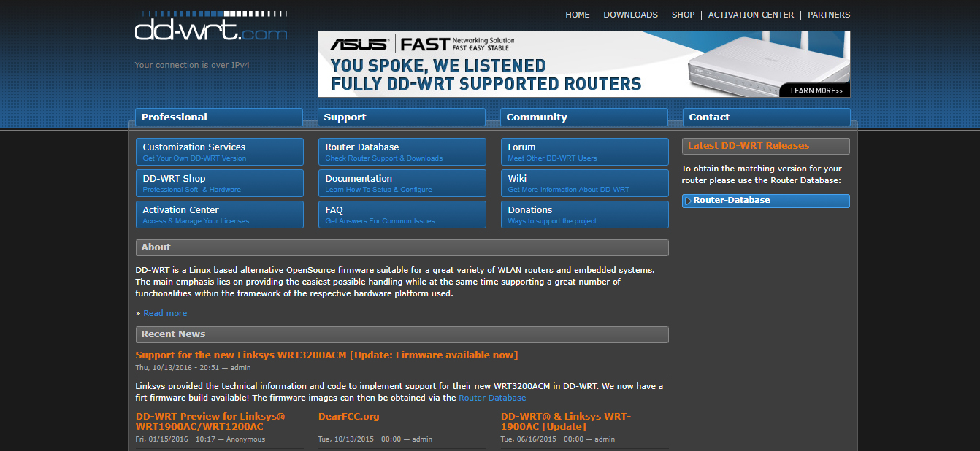The height and width of the screenshot is (451, 980).
Task: Click Latest DD-WRT Releases header
Action: (766, 146)
